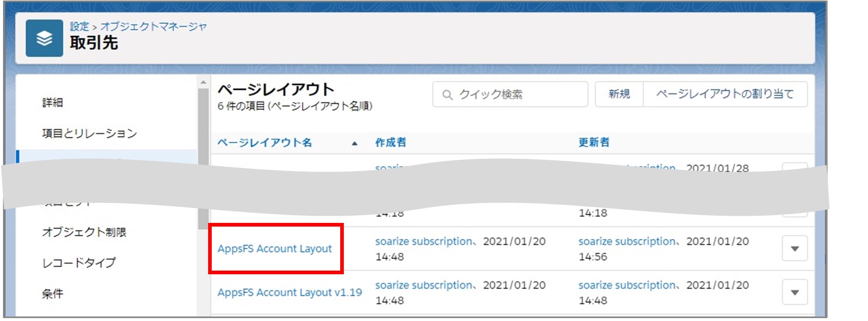Open the AppsFS Account Layout link
The width and height of the screenshot is (868, 321).
[x=275, y=249]
